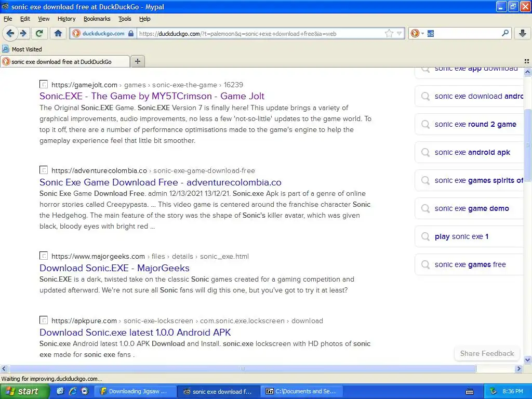This screenshot has height=399, width=532.
Task: Click the horizontal scrollbar right arrow
Action: click(x=518, y=368)
